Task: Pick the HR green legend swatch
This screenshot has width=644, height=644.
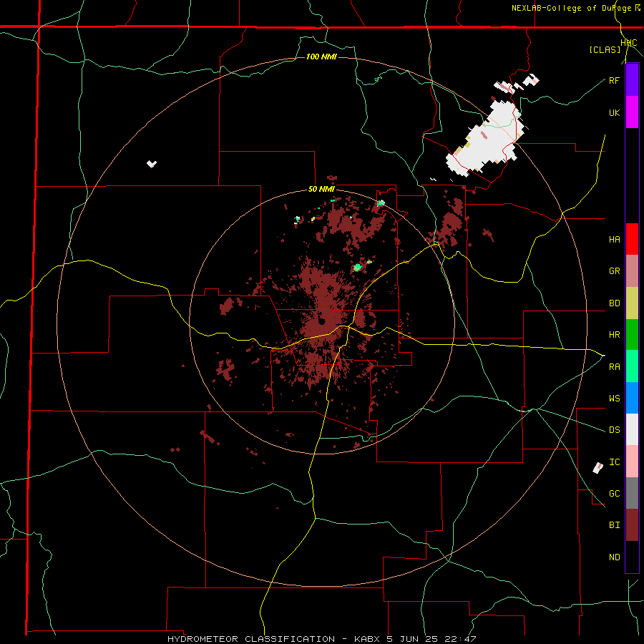Action: [632, 335]
